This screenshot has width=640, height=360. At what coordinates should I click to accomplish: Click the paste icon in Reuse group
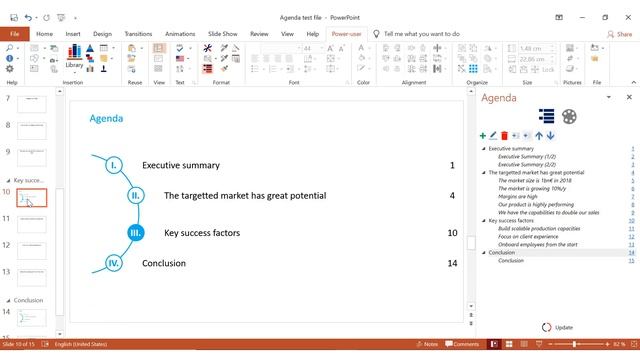131,48
